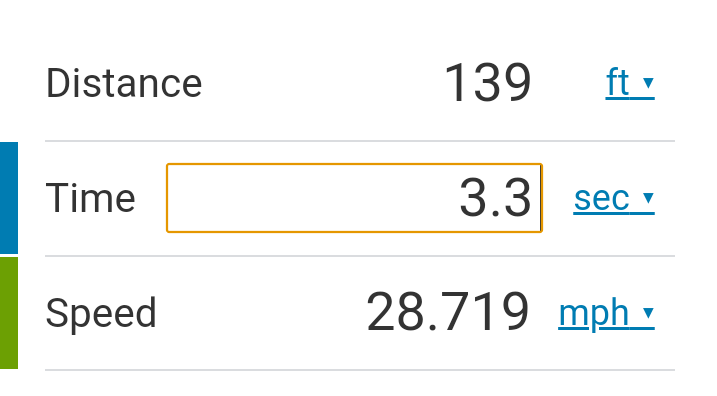This screenshot has height=396, width=717.
Task: Open the sec time unit dropdown
Action: point(614,198)
